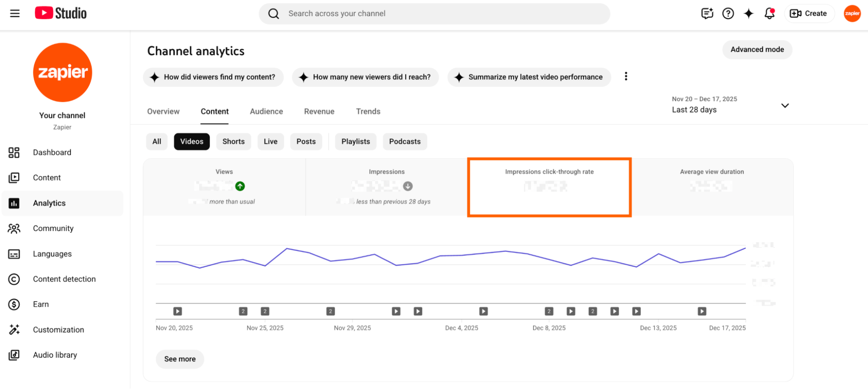This screenshot has width=868, height=389.
Task: Click the 'Your channel' label
Action: (x=62, y=115)
